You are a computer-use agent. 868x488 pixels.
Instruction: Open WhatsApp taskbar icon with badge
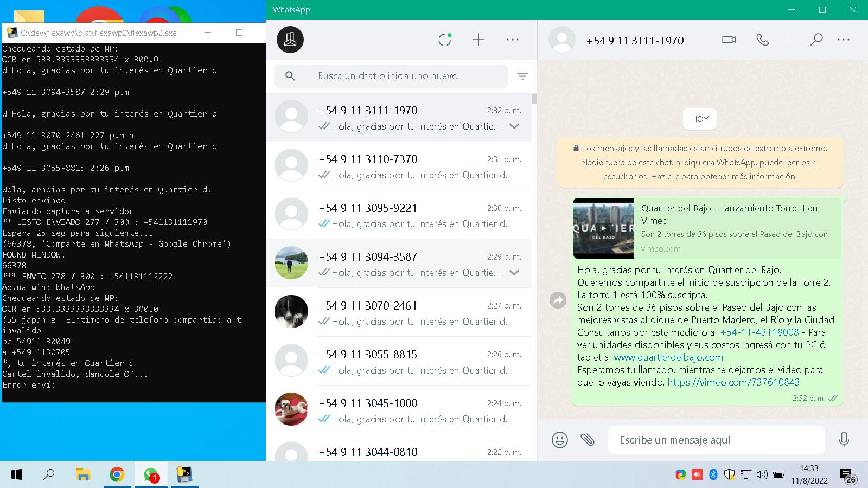click(151, 475)
